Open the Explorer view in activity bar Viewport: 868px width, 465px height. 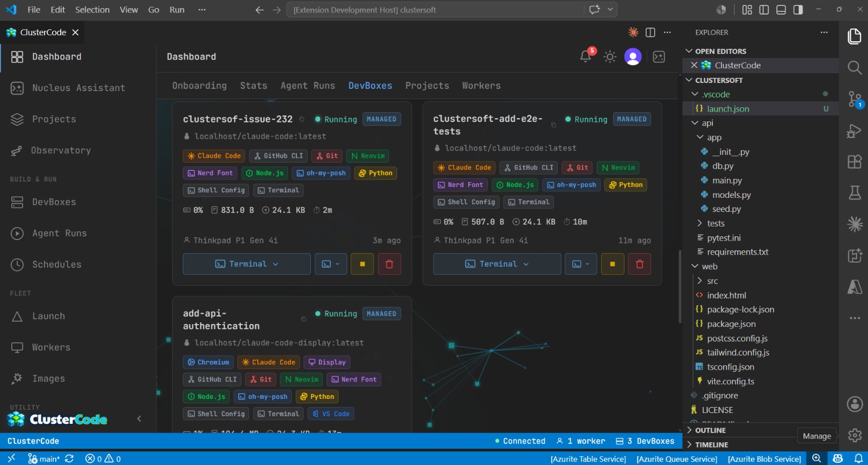[x=854, y=36]
